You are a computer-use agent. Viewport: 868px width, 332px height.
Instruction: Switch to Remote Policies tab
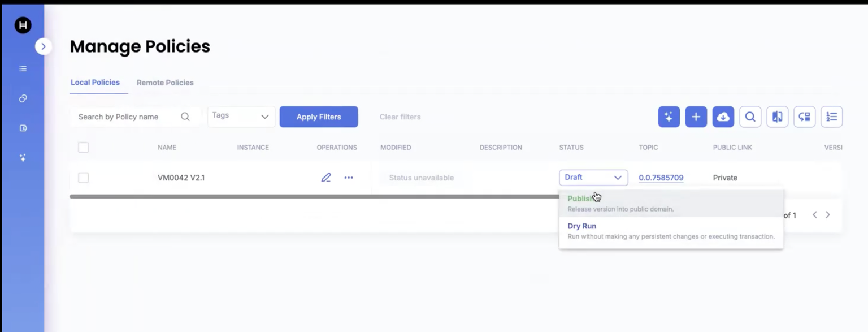pyautogui.click(x=165, y=83)
